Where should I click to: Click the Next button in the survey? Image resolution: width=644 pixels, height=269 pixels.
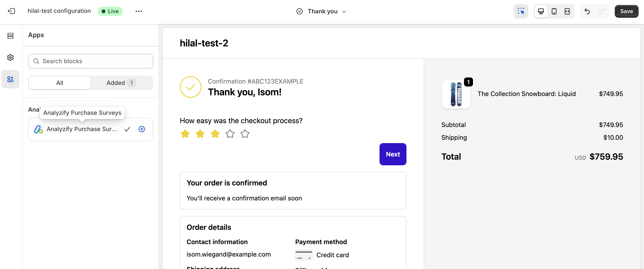coord(393,154)
